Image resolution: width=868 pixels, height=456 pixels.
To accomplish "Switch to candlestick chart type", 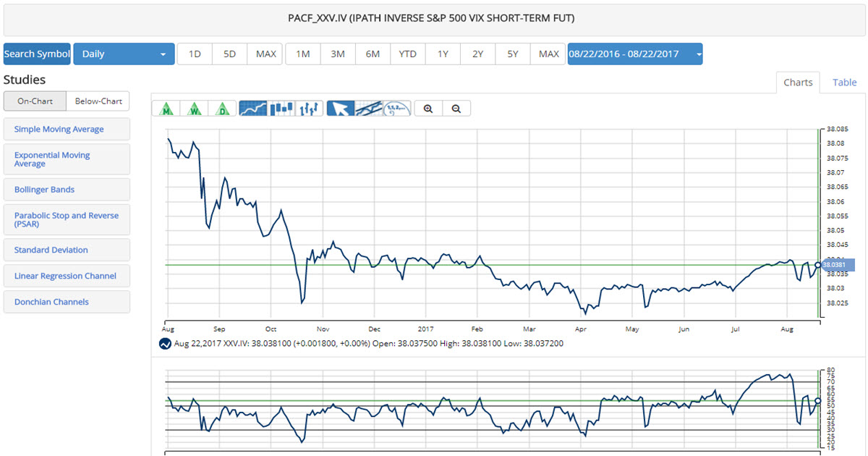I will 281,109.
